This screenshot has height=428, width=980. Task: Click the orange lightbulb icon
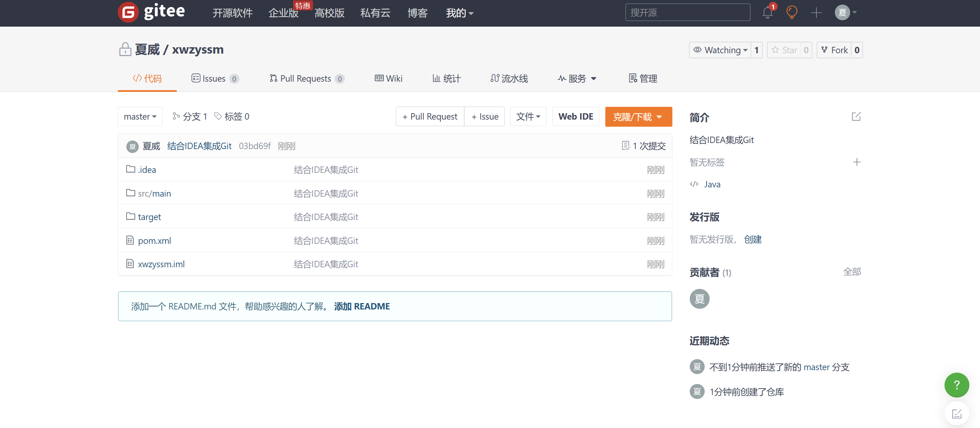(x=791, y=12)
